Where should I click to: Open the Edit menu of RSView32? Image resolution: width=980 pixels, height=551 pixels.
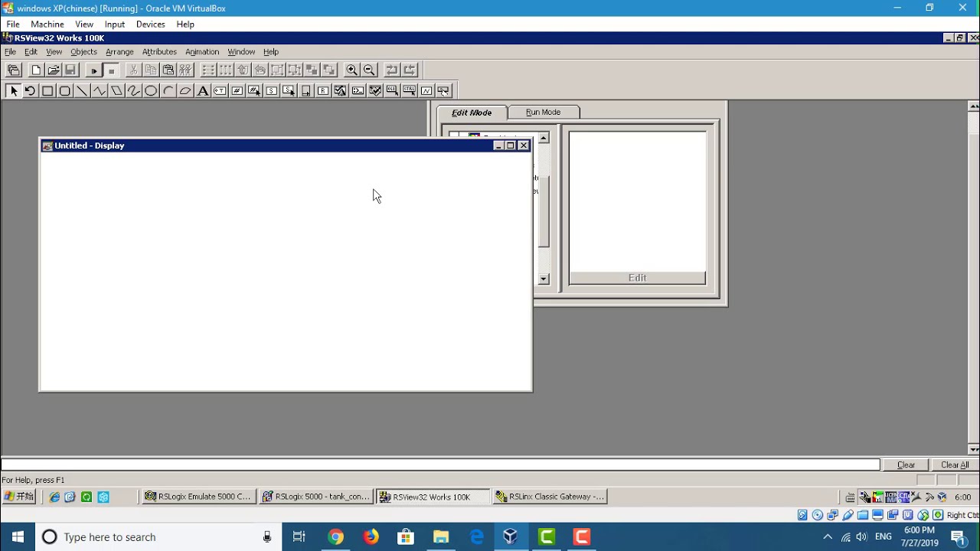(31, 52)
